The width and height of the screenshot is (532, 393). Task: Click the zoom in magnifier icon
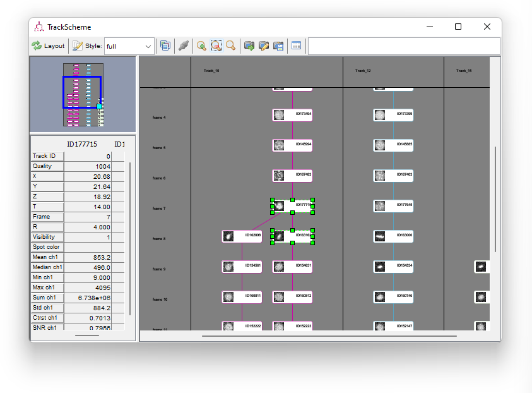[201, 45]
